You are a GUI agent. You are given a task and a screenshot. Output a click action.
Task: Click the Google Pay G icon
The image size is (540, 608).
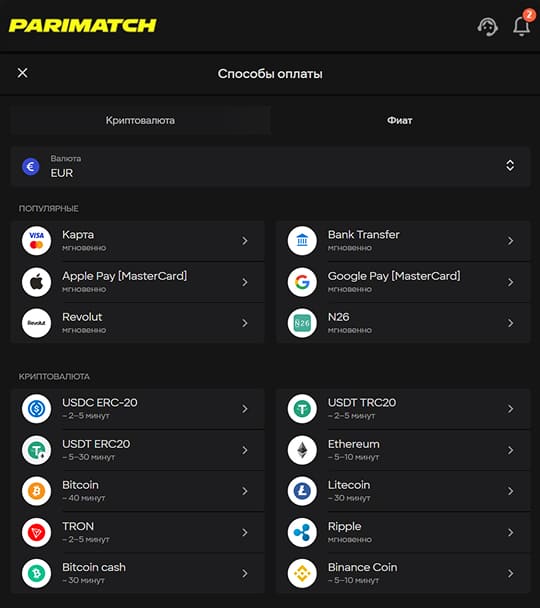(302, 282)
